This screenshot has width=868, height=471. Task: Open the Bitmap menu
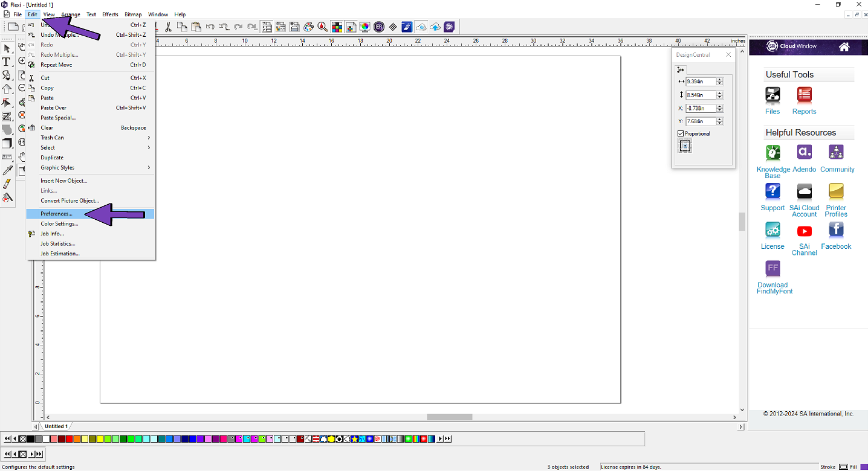[133, 14]
